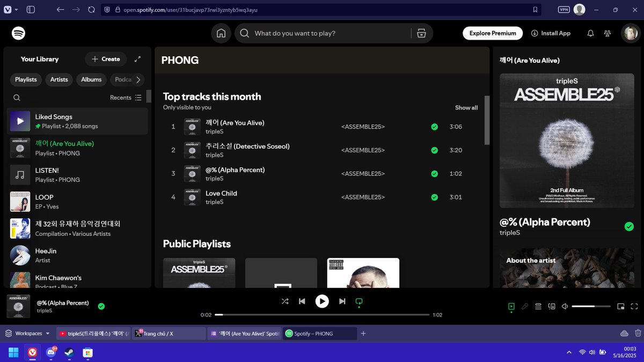
Task: Open Connect to a device icon
Action: [552, 306]
